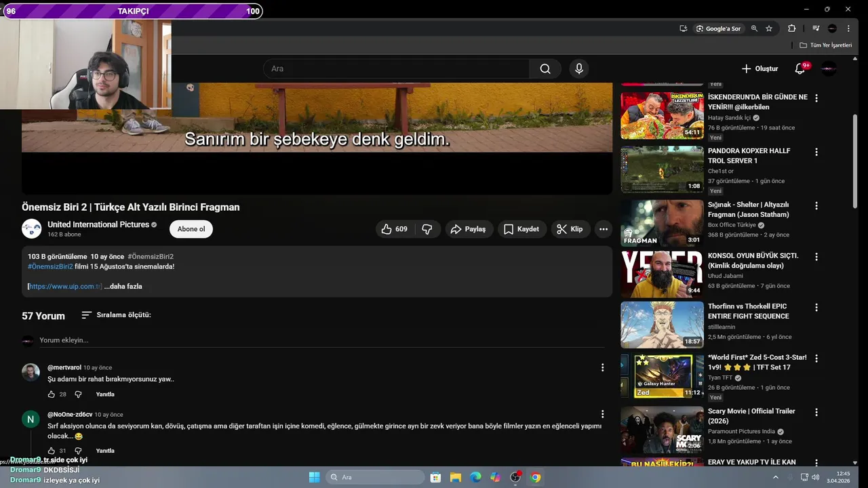Show hidden tray icons chevron

[776, 477]
